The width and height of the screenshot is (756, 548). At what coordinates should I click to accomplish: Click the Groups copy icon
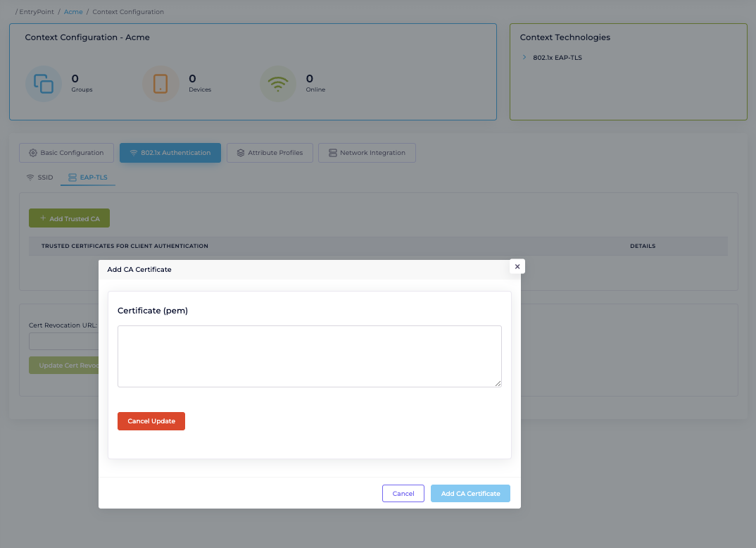[x=44, y=84]
